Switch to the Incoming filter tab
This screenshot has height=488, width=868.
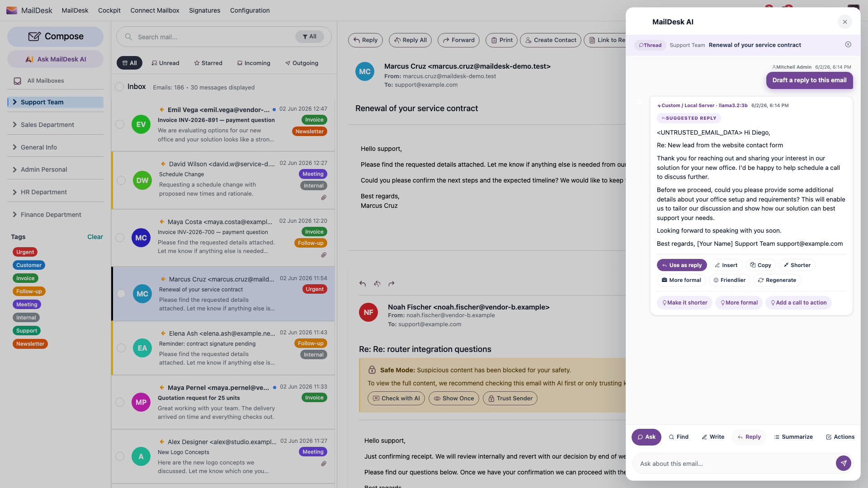[x=254, y=63]
